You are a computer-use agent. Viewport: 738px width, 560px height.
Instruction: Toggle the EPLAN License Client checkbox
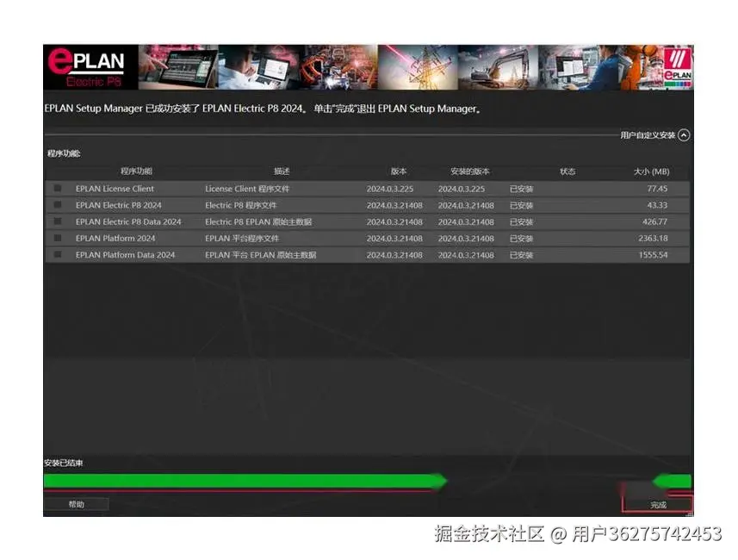point(58,189)
